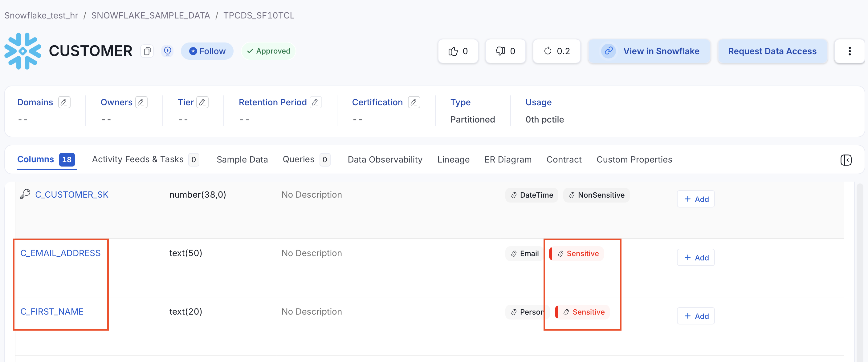Open the C_EMAIL_ADDRESS column link

point(60,253)
